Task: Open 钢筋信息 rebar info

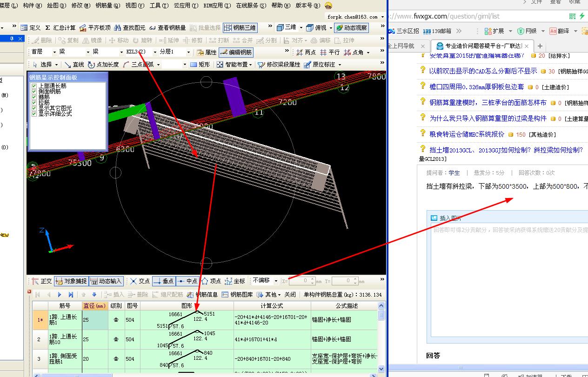Action: [202, 294]
